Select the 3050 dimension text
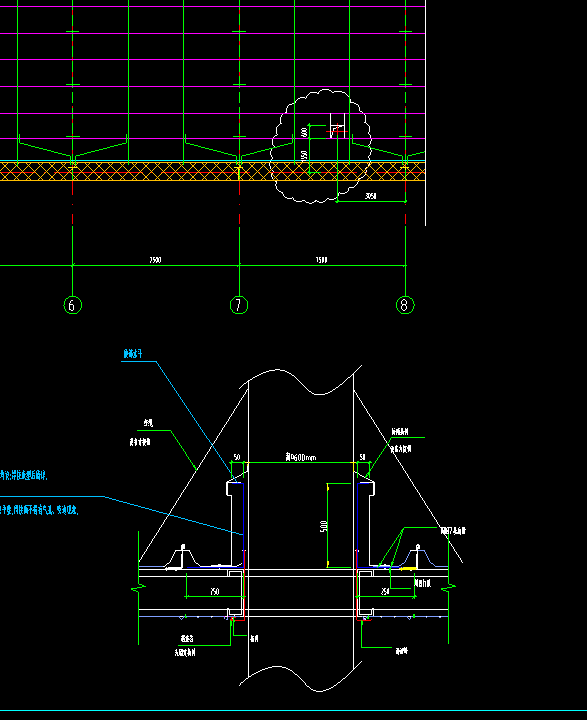 point(371,196)
